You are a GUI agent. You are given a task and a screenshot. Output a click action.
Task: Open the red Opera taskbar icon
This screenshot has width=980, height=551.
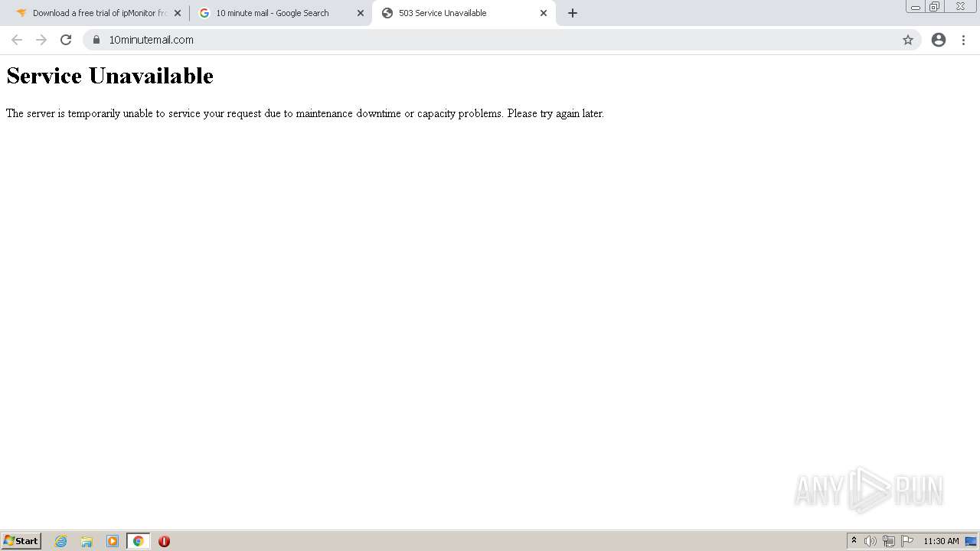164,541
